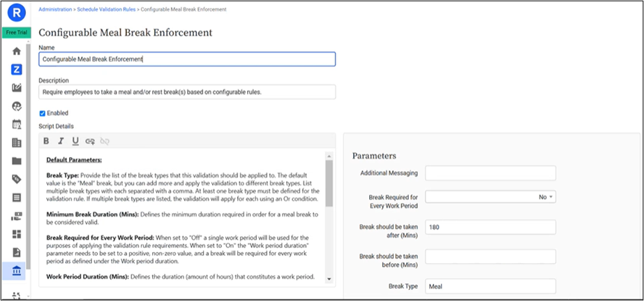Click the Free Trial badge
Viewport: 644px width, 301px height.
[x=15, y=32]
